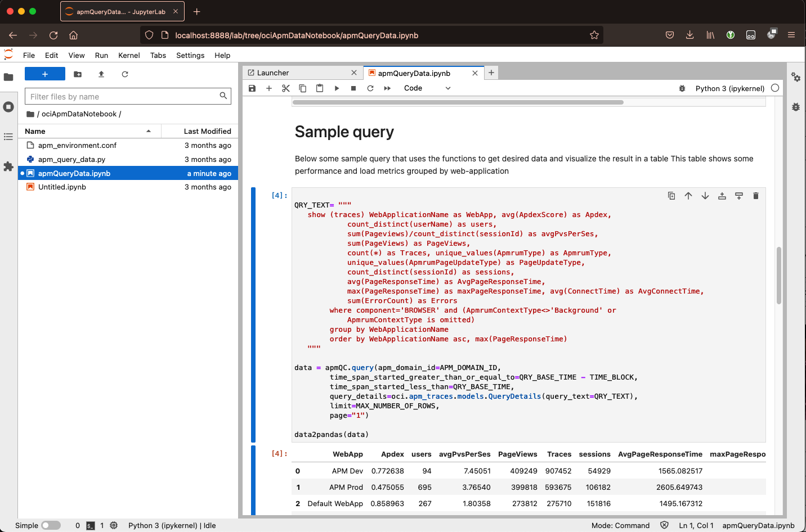Open the Code cell type dropdown
The image size is (806, 532).
click(426, 88)
